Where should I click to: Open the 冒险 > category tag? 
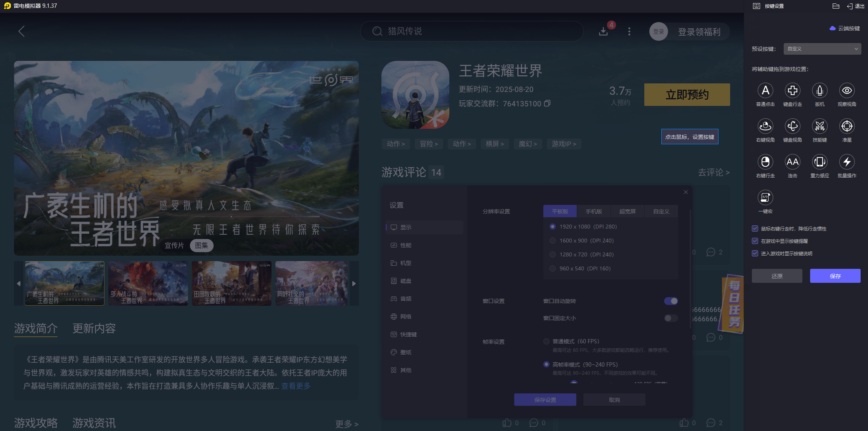point(429,144)
